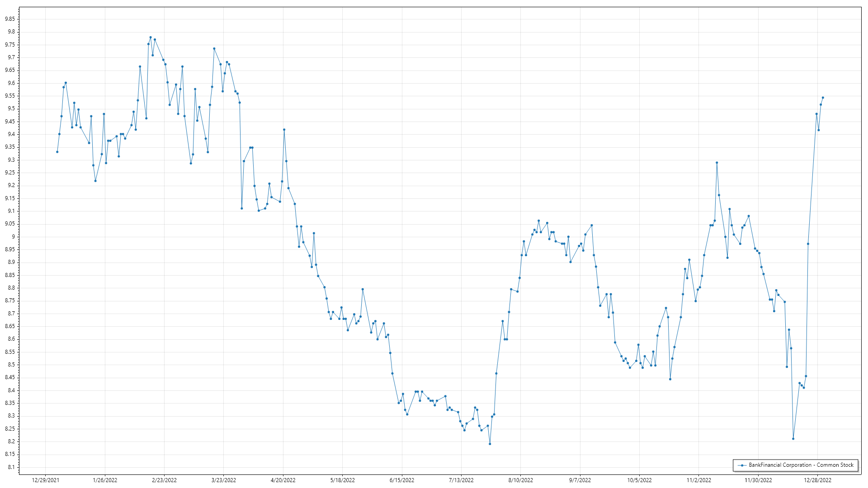Viewport: 868px width, 488px height.
Task: Click the 8.1 y-axis value label
Action: (x=11, y=467)
